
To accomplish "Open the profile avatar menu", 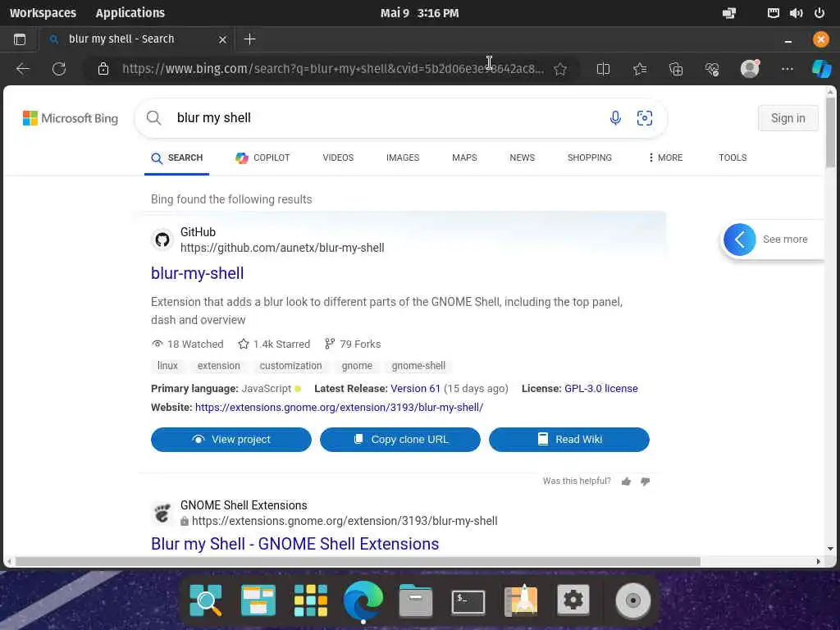I will [x=750, y=69].
